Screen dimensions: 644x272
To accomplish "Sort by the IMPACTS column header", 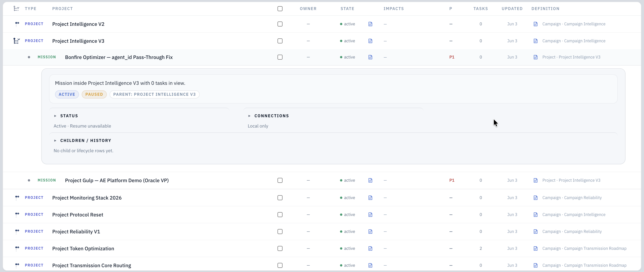I will [x=393, y=8].
